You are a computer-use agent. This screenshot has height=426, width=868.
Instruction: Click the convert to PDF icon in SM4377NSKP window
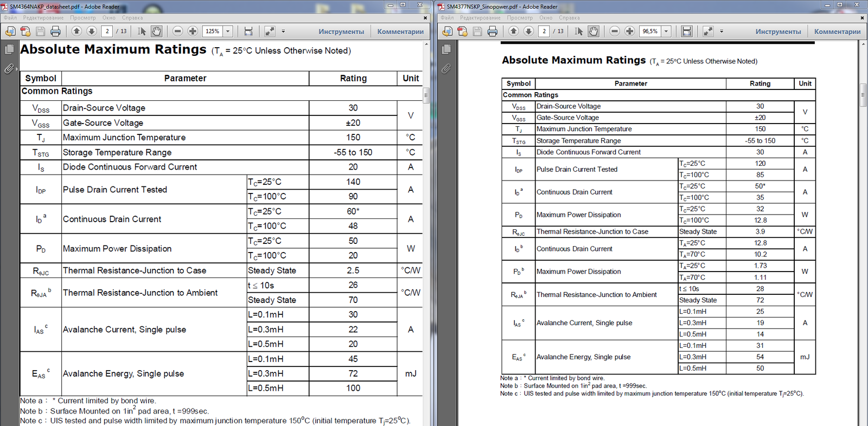tap(462, 31)
